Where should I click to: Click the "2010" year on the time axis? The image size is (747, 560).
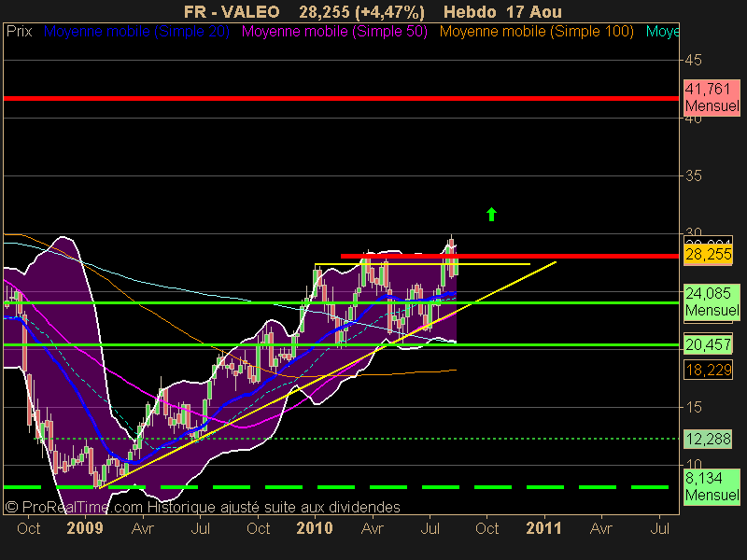(315, 528)
